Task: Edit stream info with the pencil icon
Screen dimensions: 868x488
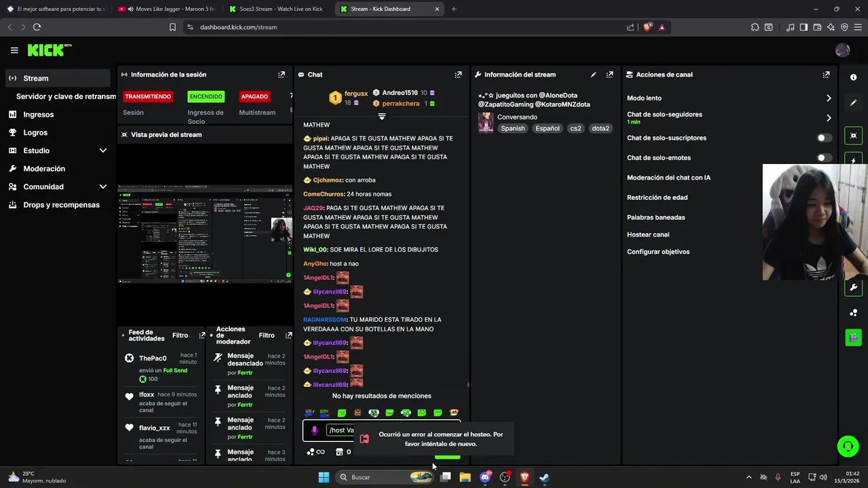Action: 593,75
